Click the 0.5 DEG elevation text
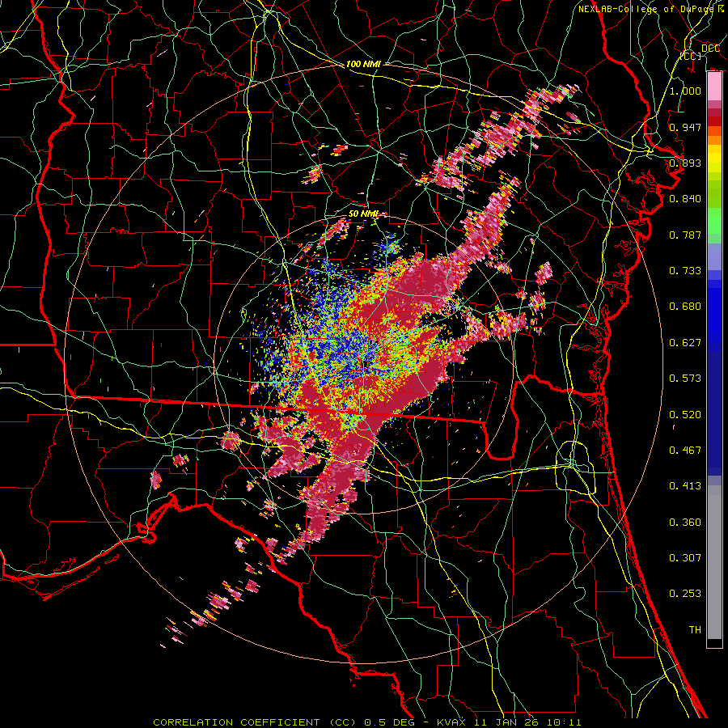Screen dimensions: 728x728 tap(391, 722)
